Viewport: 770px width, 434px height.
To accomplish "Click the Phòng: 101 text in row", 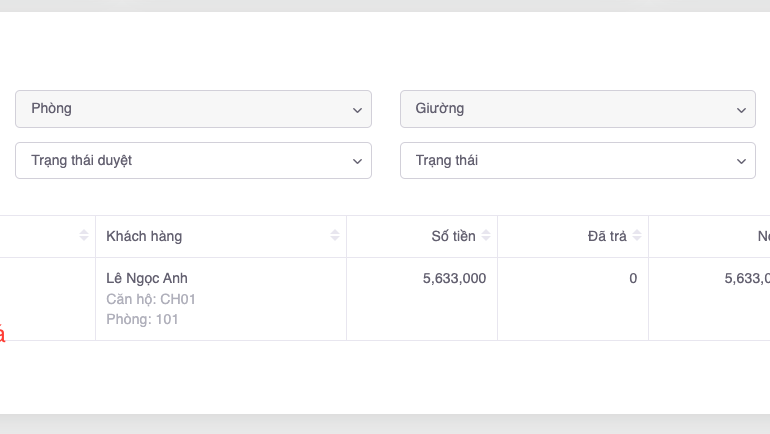I will tap(142, 320).
